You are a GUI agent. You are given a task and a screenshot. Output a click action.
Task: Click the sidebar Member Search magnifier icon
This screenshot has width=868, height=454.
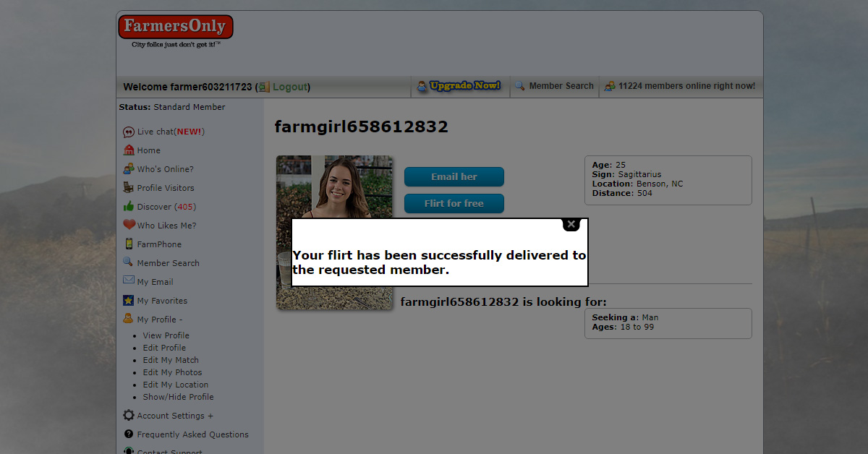pos(129,262)
